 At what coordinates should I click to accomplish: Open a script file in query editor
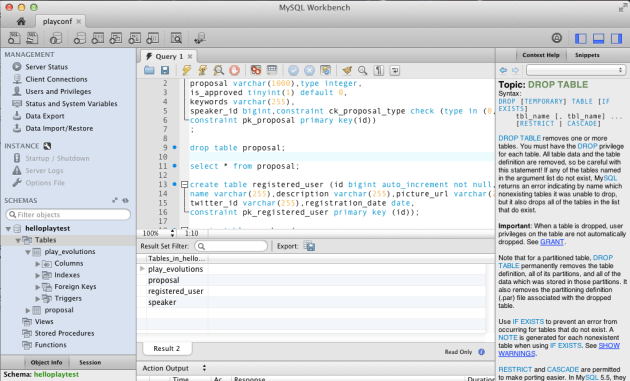tap(149, 70)
